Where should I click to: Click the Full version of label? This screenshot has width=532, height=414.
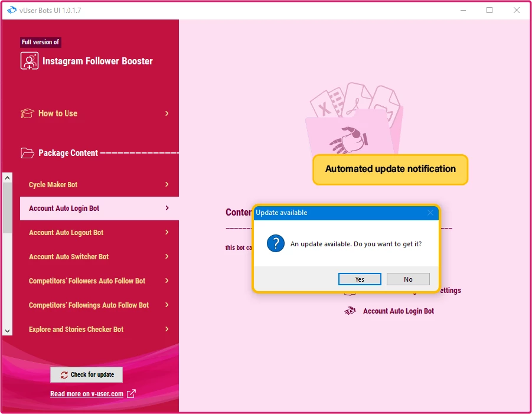click(x=41, y=42)
